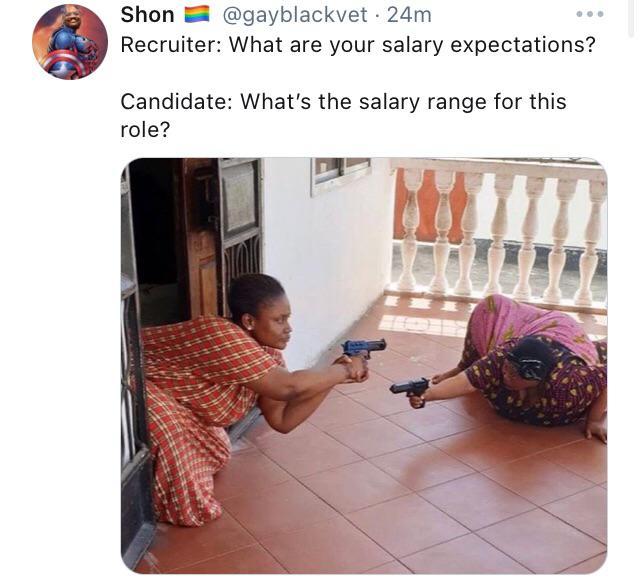Click Shon's Captain America profile avatar
640x585 pixels.
click(70, 42)
